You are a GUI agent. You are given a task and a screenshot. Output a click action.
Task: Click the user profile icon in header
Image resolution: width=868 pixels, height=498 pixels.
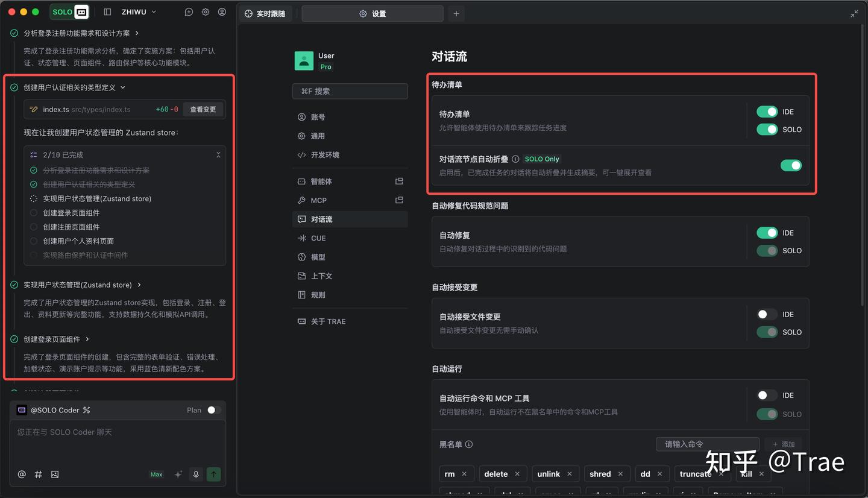click(222, 12)
